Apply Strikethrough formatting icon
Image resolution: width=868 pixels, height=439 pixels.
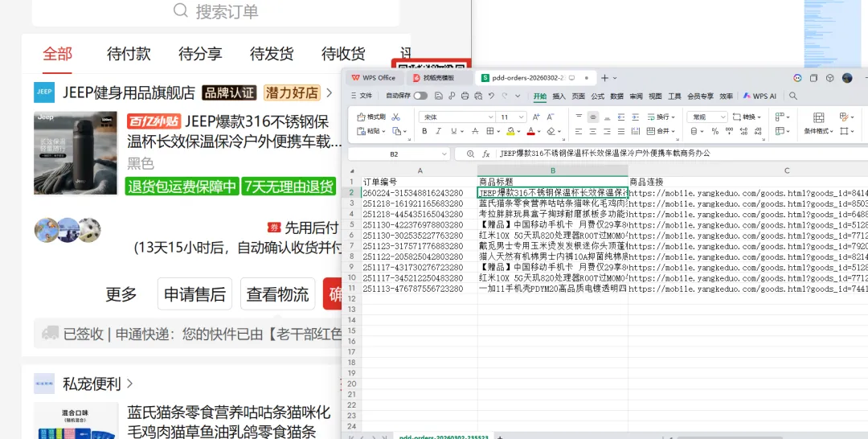point(474,131)
